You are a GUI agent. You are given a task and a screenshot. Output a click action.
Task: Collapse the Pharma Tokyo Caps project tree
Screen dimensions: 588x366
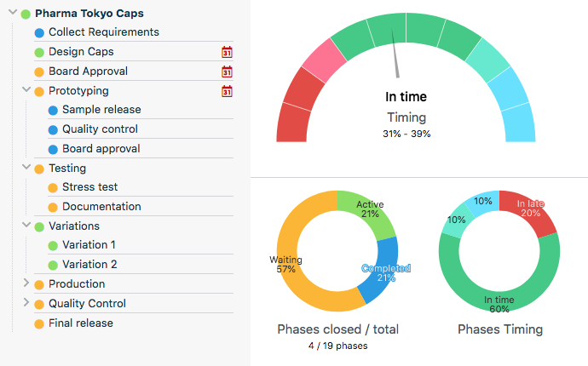[12, 14]
